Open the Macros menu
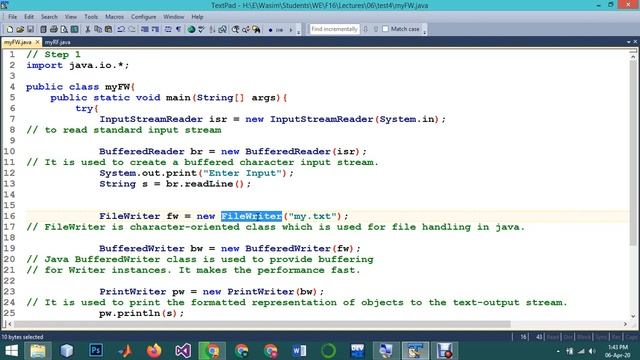Screen dimensions: 640x360 (x=114, y=17)
